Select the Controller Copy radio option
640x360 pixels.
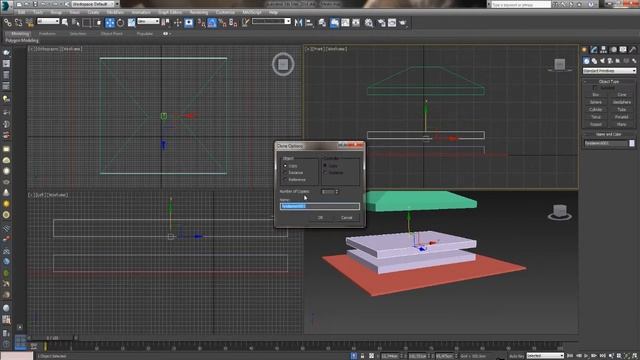coord(325,166)
